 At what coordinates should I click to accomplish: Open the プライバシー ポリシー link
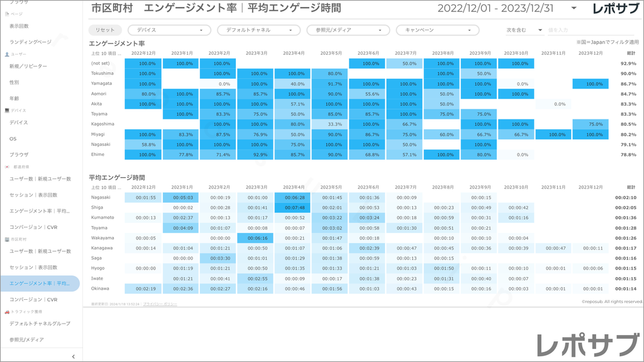point(160,304)
